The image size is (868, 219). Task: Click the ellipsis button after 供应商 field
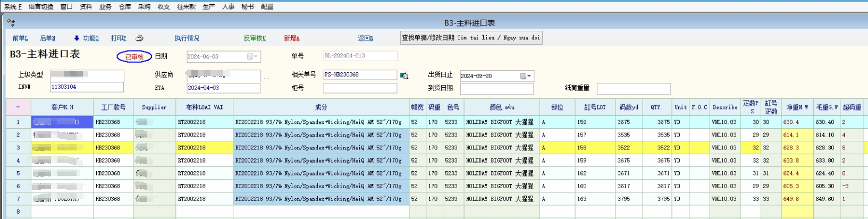point(266,77)
